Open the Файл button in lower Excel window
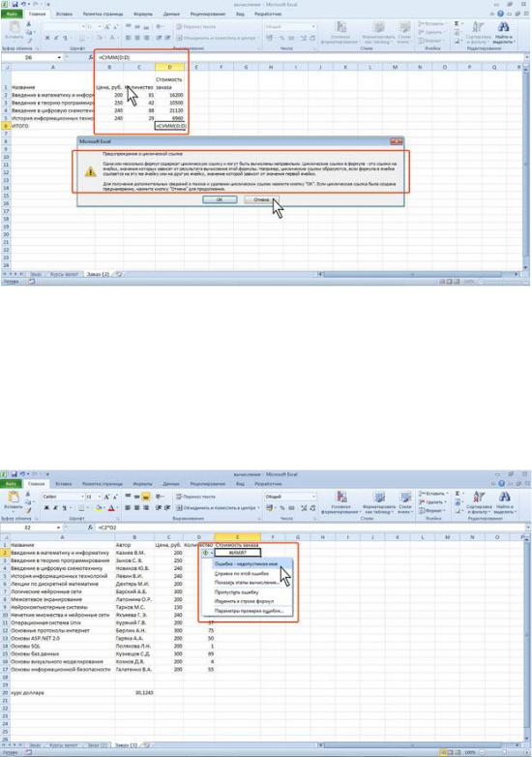This screenshot has height=757, width=532. (11, 483)
